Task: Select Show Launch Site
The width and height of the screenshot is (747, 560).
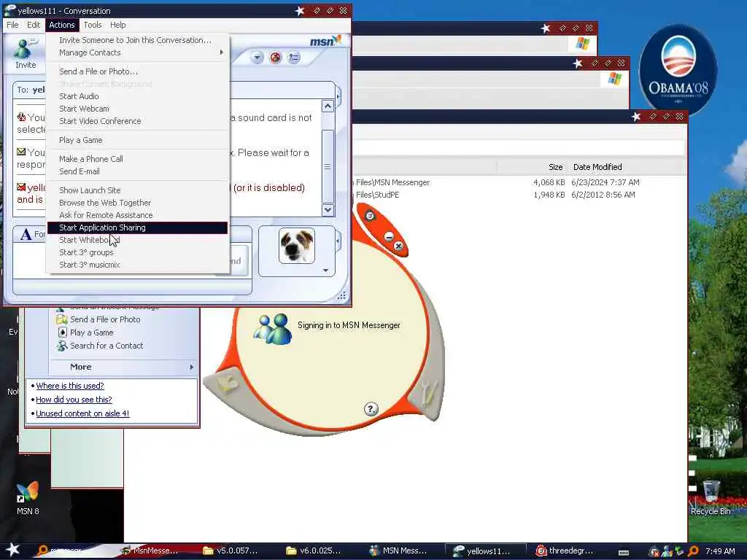Action: pos(138,190)
